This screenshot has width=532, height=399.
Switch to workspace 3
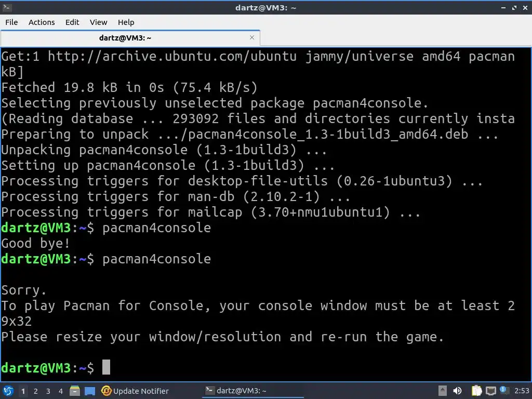(48, 391)
